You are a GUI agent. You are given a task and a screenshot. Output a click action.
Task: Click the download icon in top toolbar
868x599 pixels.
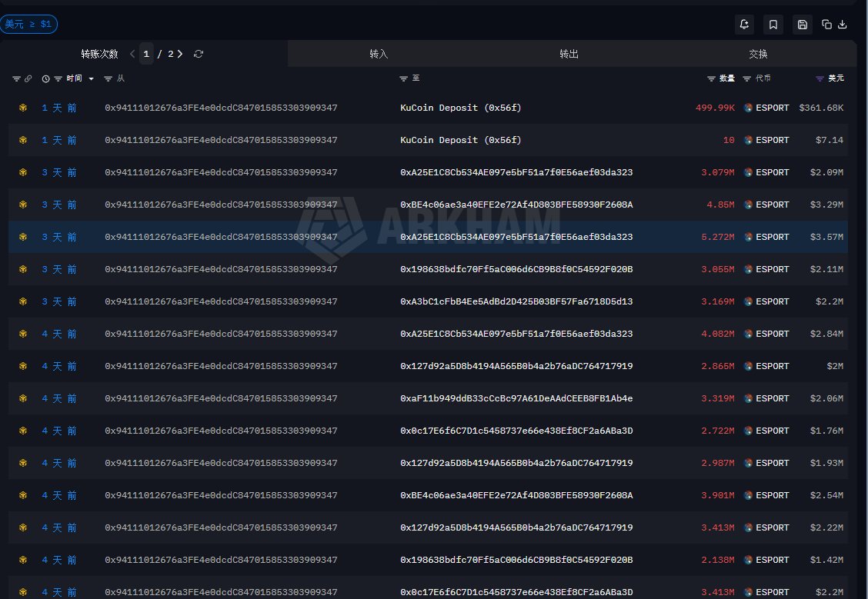(843, 25)
